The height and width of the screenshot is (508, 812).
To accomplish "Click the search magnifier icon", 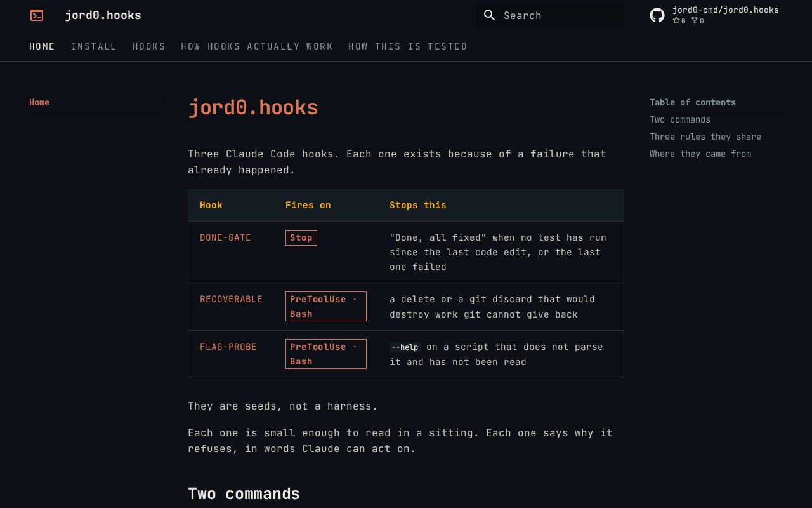I will (489, 15).
